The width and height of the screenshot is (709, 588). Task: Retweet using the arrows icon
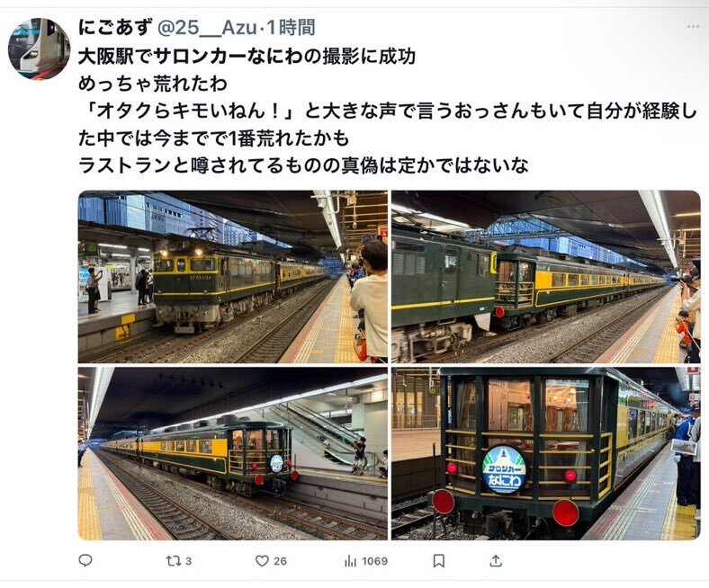point(172,561)
